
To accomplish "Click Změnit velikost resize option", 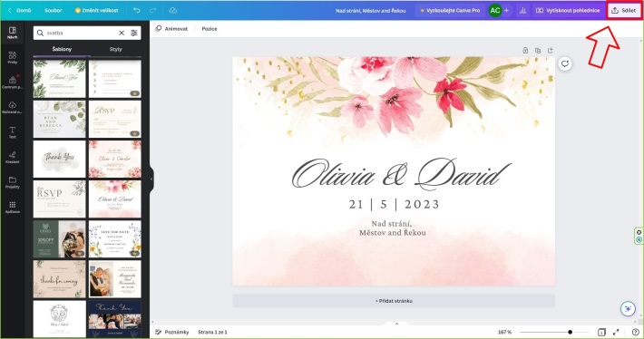I will click(96, 10).
